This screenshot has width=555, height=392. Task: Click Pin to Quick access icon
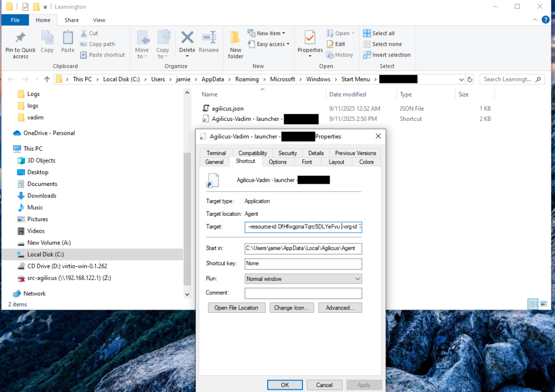(20, 38)
